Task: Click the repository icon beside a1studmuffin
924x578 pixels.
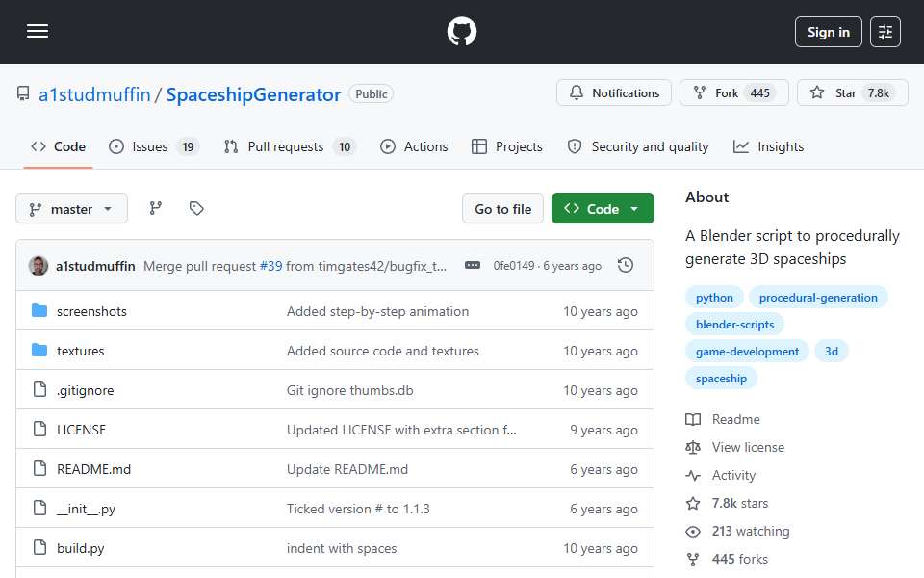Action: point(23,94)
